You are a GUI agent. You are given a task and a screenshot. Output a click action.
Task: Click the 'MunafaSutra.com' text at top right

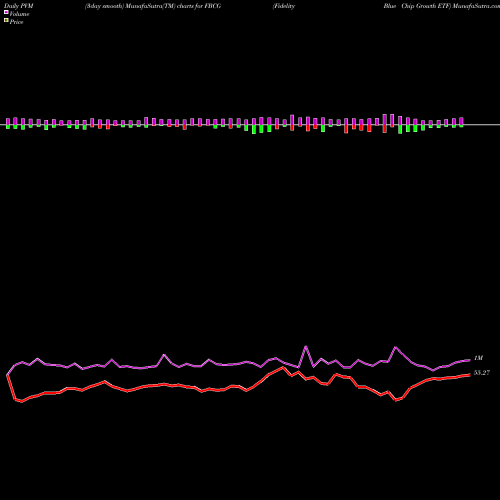(476, 6)
